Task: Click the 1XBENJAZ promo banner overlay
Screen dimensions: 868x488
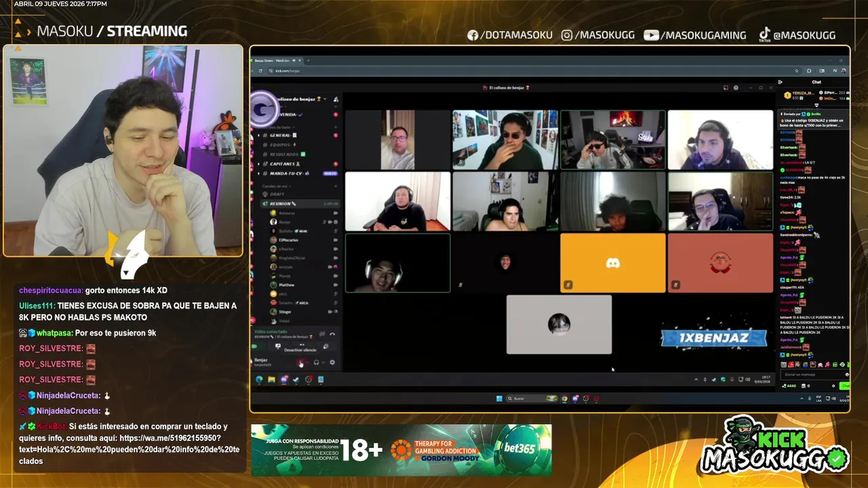Action: point(713,337)
